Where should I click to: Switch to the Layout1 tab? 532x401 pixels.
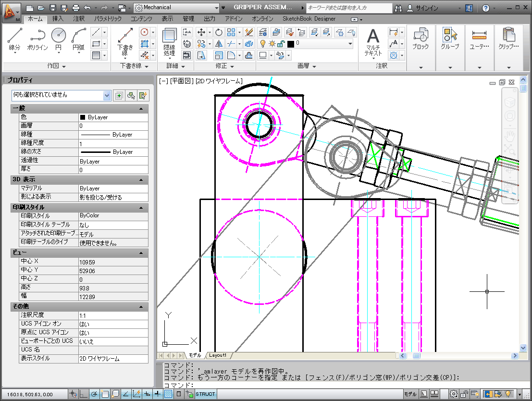[x=218, y=355]
